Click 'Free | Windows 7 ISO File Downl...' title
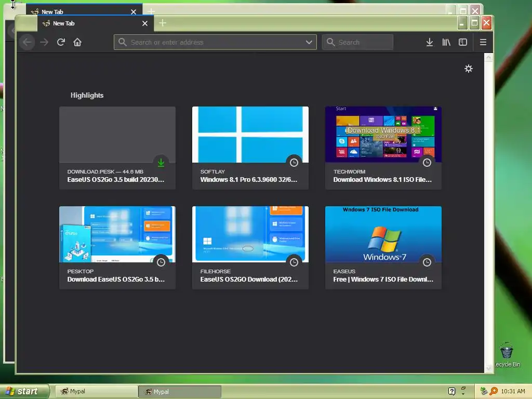The image size is (532, 399). (x=383, y=280)
